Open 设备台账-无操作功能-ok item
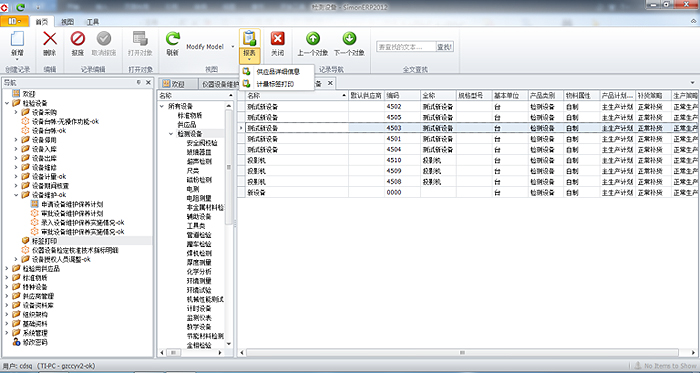This screenshot has height=373, width=700. click(65, 121)
